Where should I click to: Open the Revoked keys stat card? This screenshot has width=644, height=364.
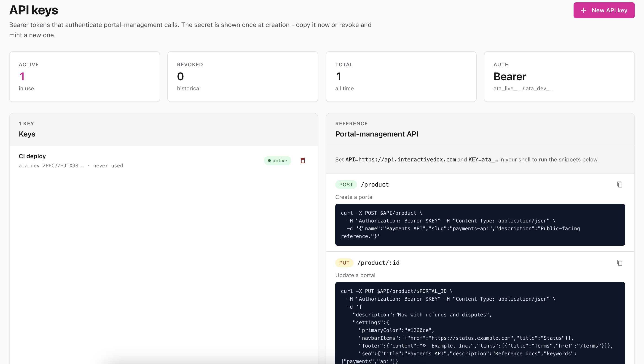coord(243,77)
